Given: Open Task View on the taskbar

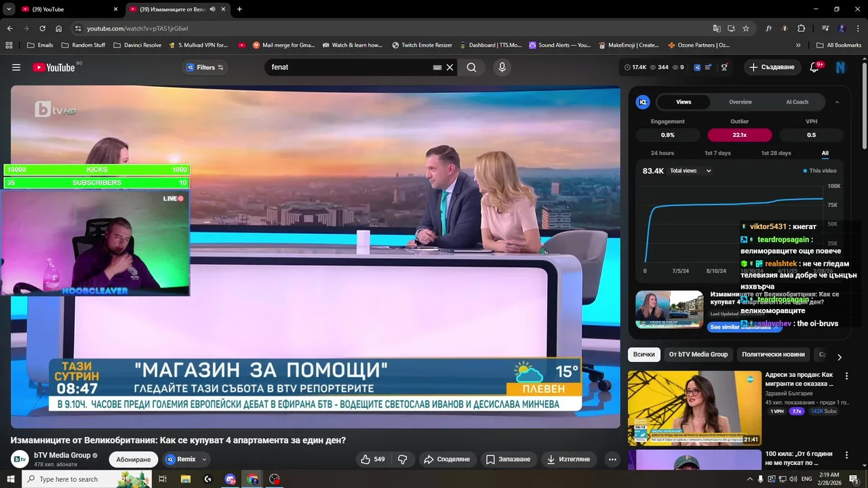Looking at the screenshot, I should (163, 479).
